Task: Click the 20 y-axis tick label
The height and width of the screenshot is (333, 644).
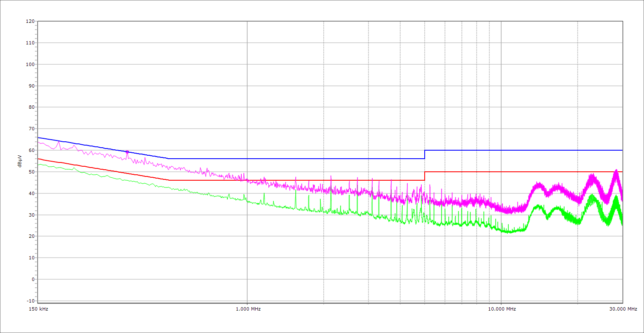Action: (x=31, y=237)
